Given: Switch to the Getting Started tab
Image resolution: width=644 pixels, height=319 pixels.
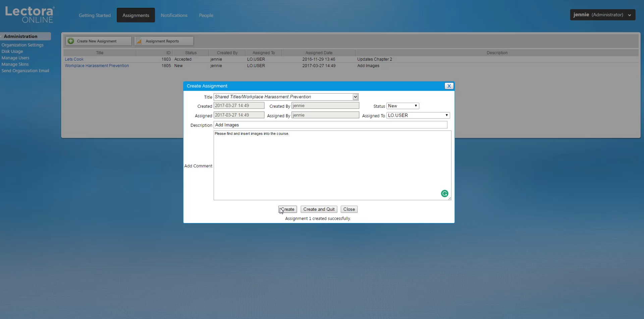Looking at the screenshot, I should point(95,15).
